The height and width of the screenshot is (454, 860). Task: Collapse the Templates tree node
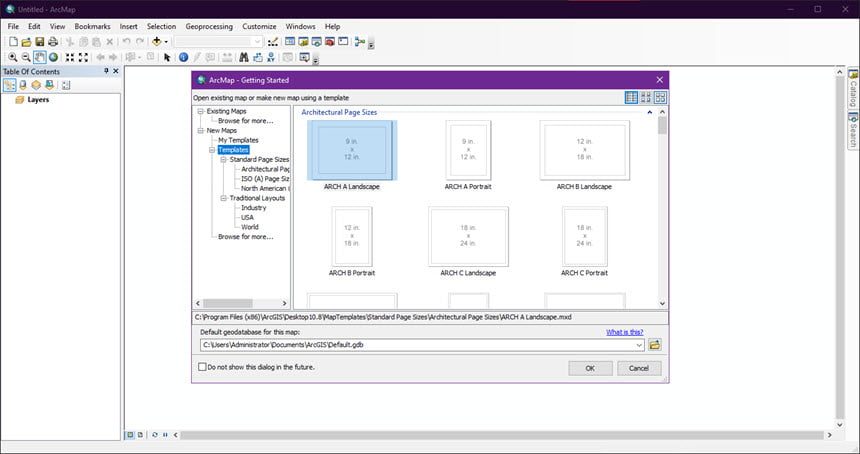(212, 150)
